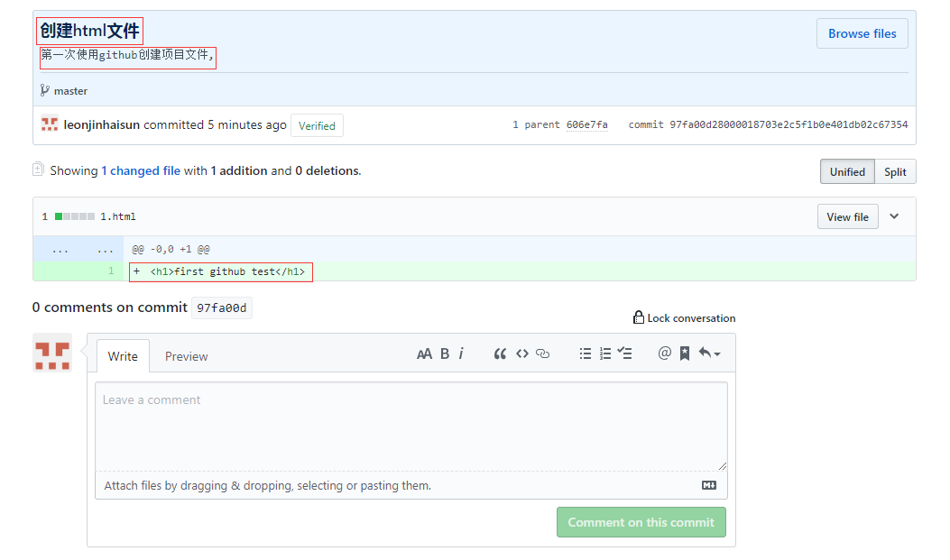Select the Write tab
The width and height of the screenshot is (950, 560).
[123, 356]
